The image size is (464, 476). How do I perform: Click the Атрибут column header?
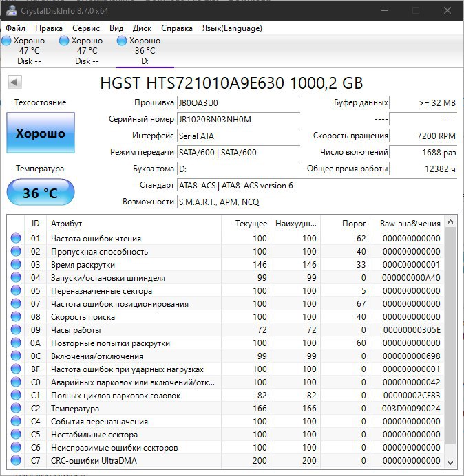[134, 224]
